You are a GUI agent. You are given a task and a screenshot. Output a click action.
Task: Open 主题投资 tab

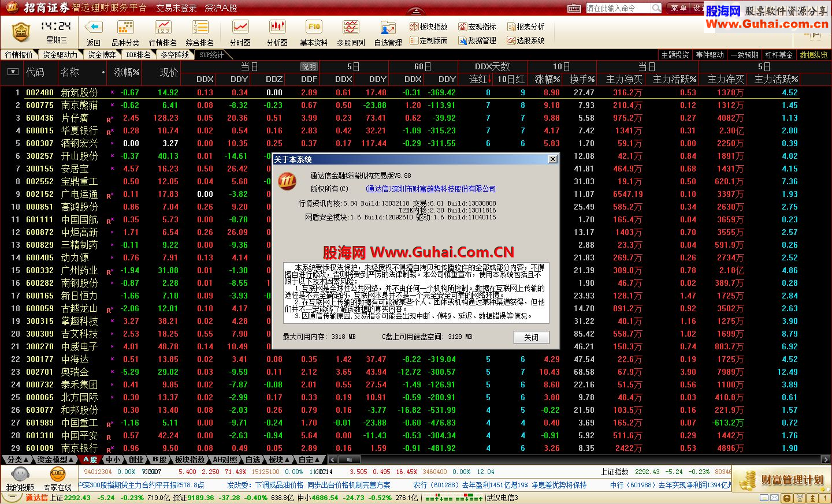[x=675, y=55]
